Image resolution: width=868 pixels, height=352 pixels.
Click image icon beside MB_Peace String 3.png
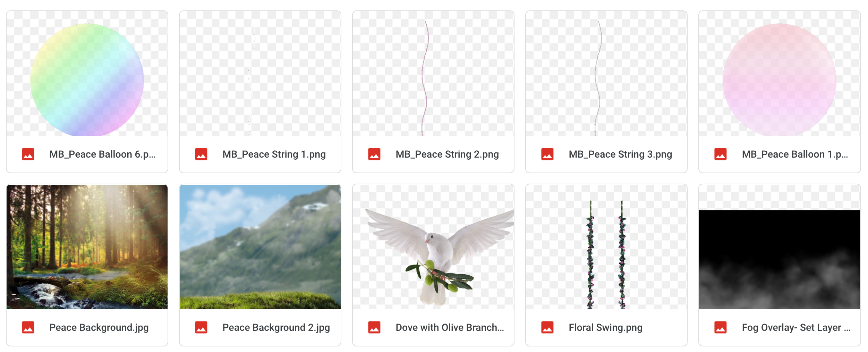pos(547,154)
